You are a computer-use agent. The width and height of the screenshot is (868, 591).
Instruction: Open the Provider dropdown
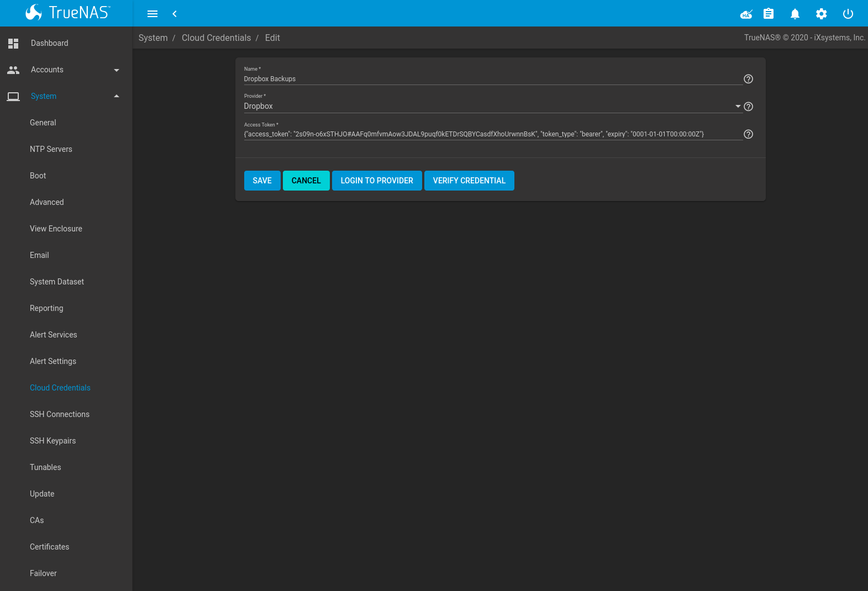493,106
